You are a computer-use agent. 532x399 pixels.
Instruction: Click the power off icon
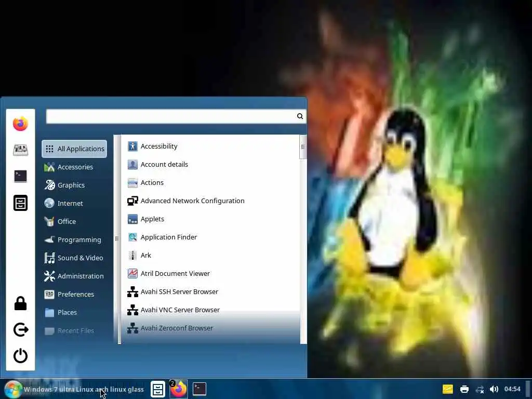pos(20,355)
